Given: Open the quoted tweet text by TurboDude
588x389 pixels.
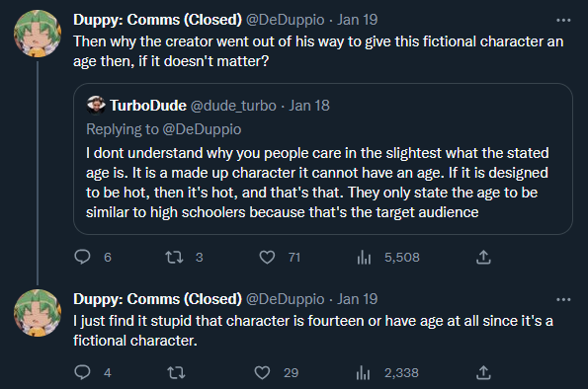Looking at the screenshot, I should (x=317, y=183).
